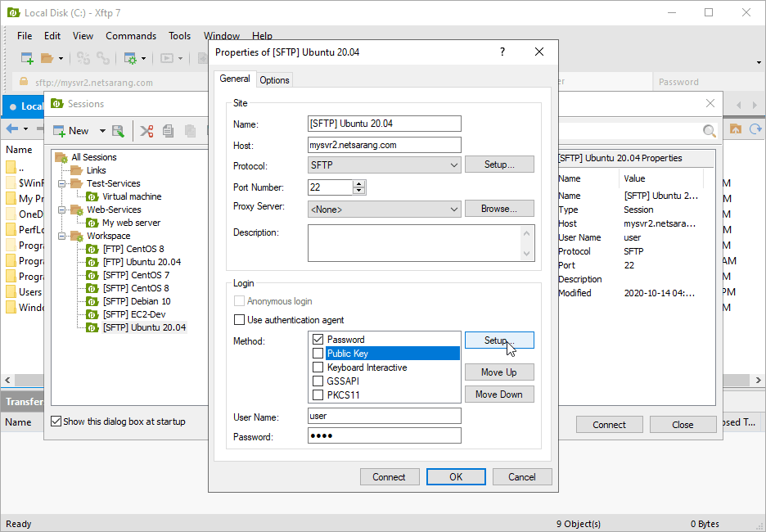The width and height of the screenshot is (766, 532).
Task: Click Cancel in Properties dialog
Action: [522, 477]
